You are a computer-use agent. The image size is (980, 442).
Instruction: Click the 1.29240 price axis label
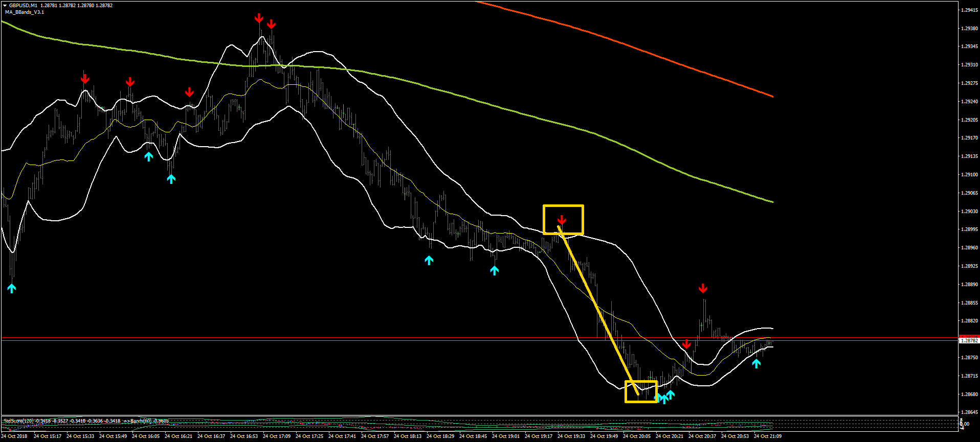pos(969,102)
